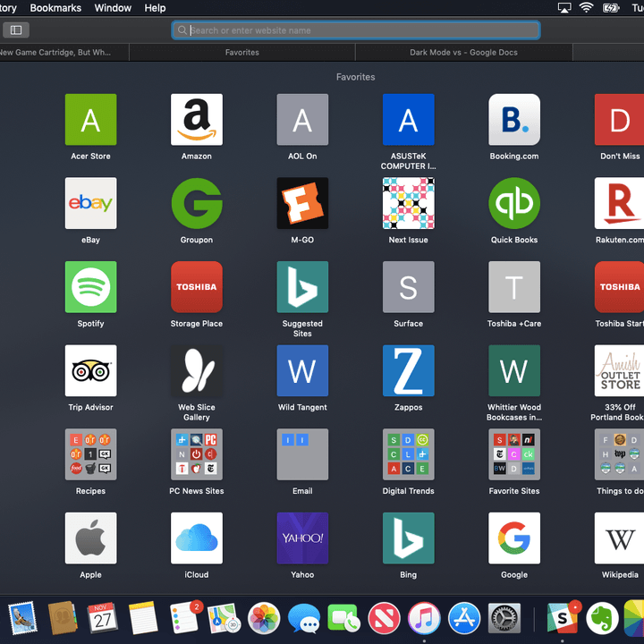644x644 pixels.
Task: Open the Next Issue favorite
Action: (x=408, y=203)
